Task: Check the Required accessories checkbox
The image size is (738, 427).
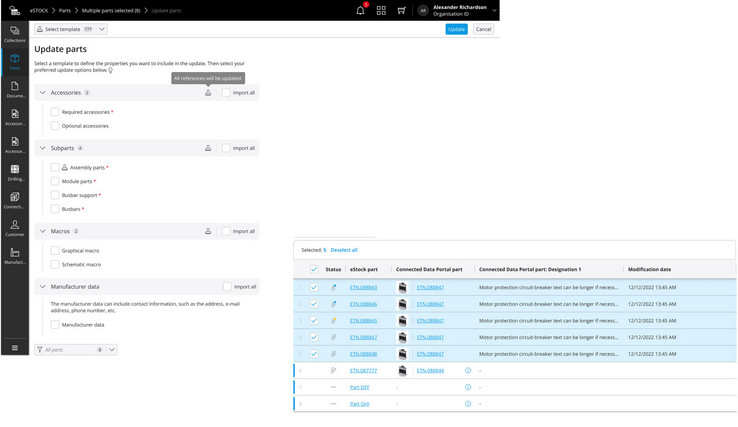Action: [x=55, y=112]
